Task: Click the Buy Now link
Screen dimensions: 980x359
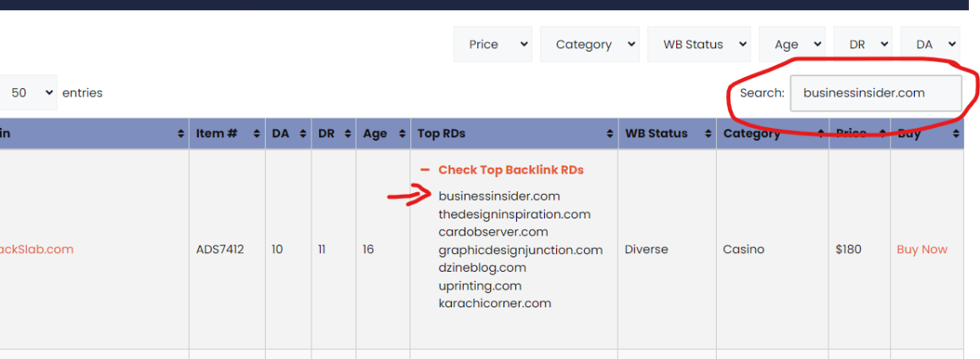Action: pos(922,250)
